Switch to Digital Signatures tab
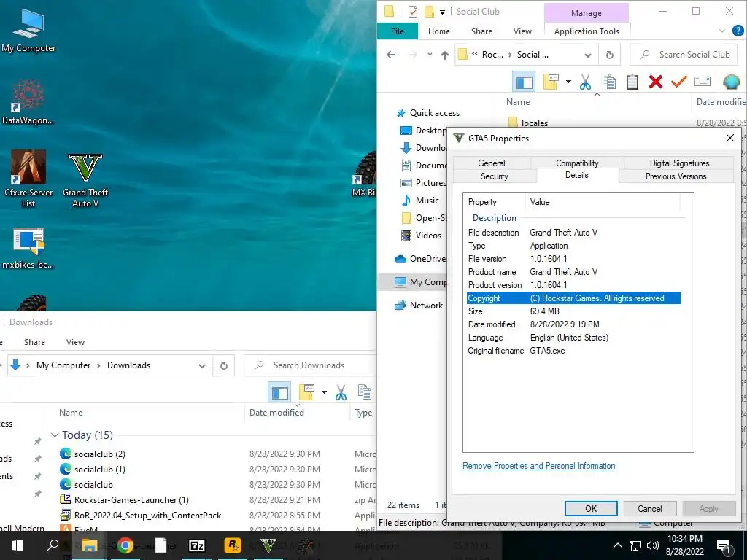The image size is (747, 560). pos(679,163)
